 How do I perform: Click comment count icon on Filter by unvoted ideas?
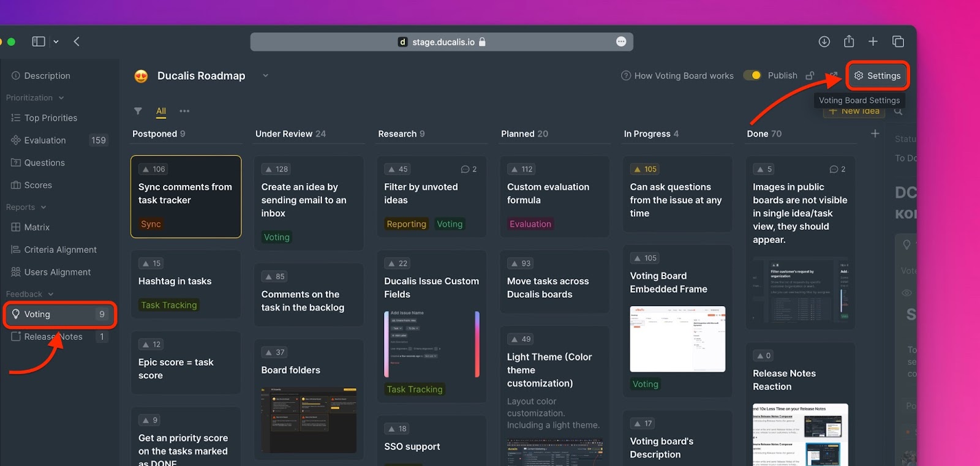(x=469, y=169)
